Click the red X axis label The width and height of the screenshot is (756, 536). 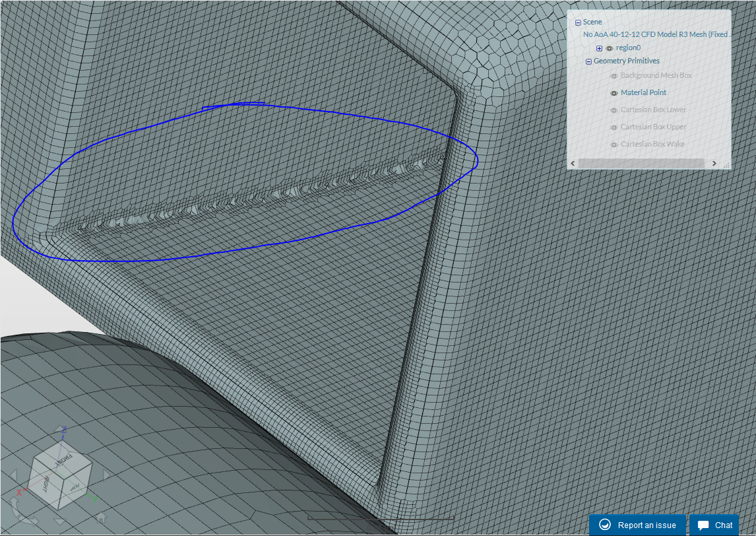(x=19, y=492)
